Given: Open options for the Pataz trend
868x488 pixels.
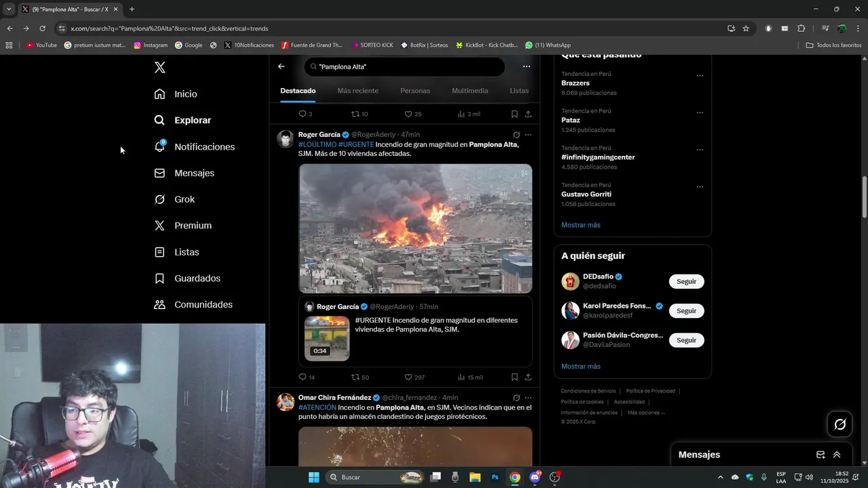Looking at the screenshot, I should point(700,113).
